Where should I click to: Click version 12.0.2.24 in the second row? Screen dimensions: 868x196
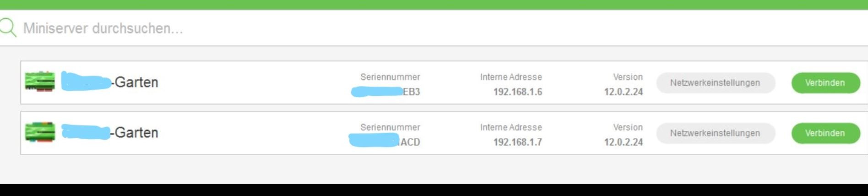coord(623,142)
